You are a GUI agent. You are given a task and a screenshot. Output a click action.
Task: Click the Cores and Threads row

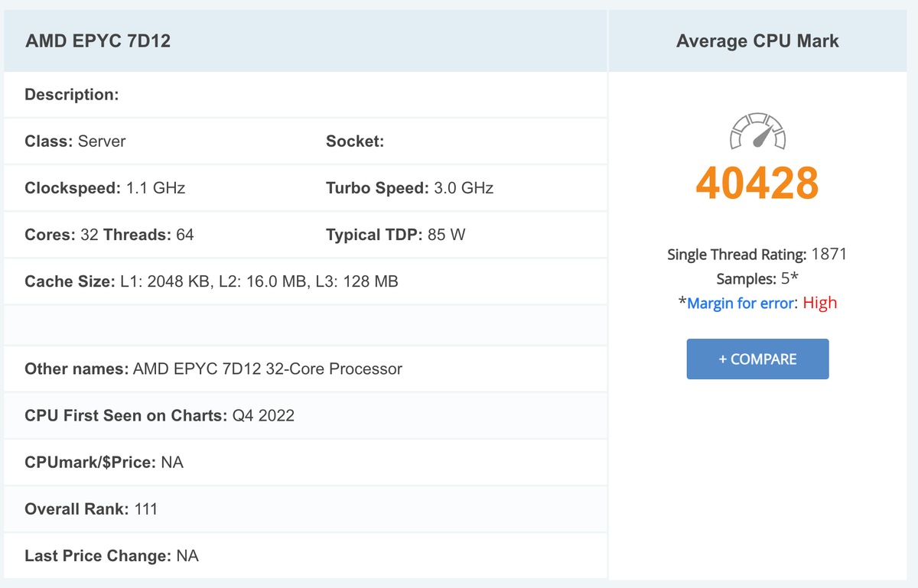(109, 235)
